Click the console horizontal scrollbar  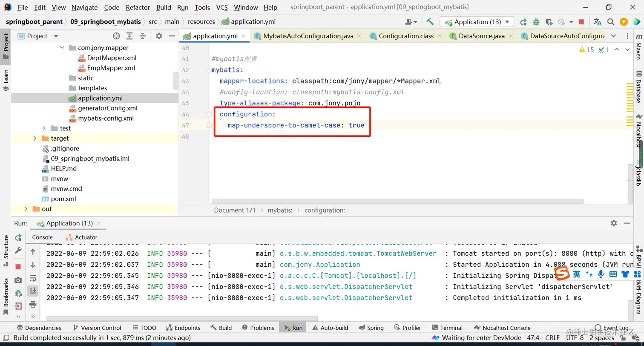tap(182, 319)
